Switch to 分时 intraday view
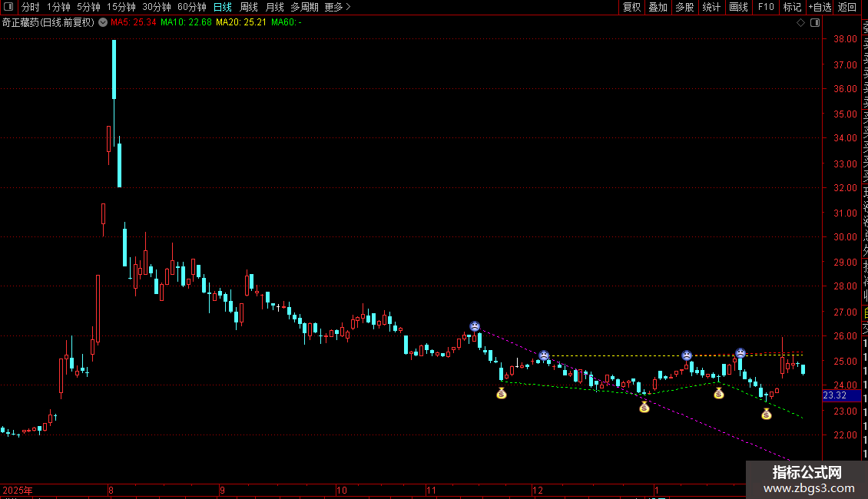 click(31, 7)
